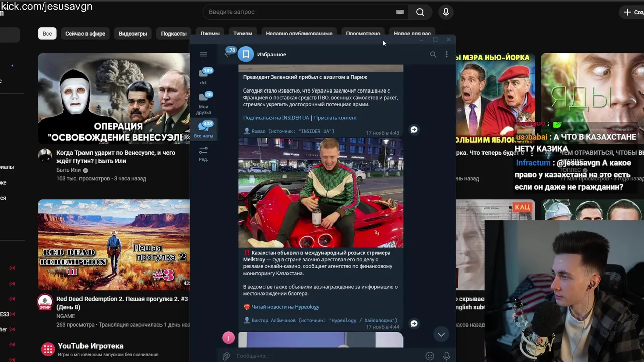Select the Подкасты filter chip
644x362 pixels.
pos(174,34)
